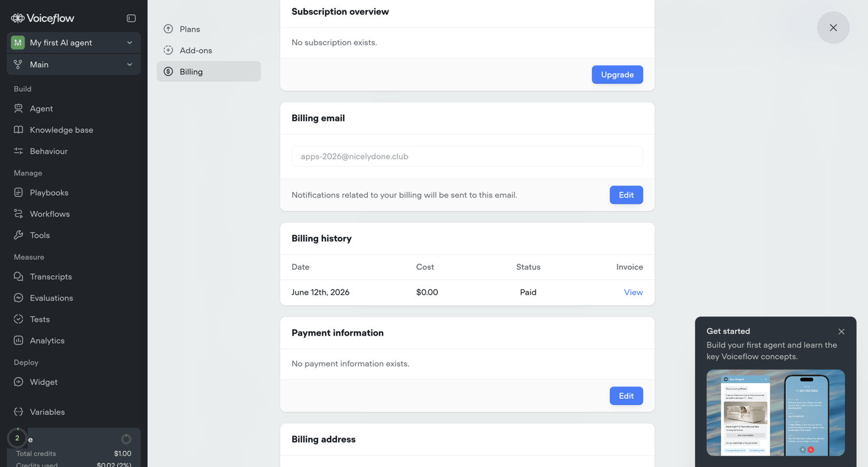Click the Paid status cell
This screenshot has width=868, height=467.
[x=528, y=292]
